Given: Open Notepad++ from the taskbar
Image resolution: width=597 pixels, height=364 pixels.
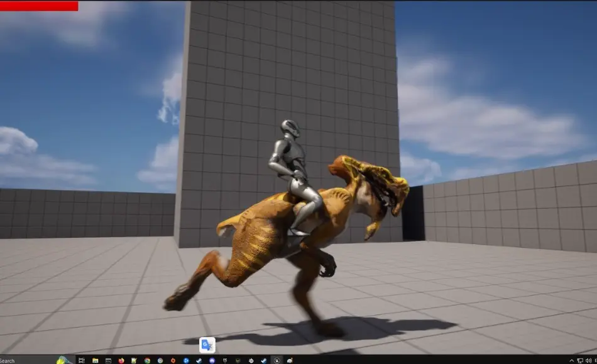Looking at the screenshot, I should (134, 361).
